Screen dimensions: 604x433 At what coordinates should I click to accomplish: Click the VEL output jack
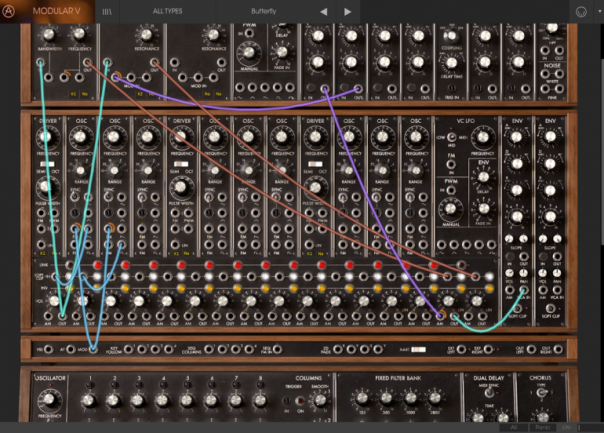click(48, 349)
